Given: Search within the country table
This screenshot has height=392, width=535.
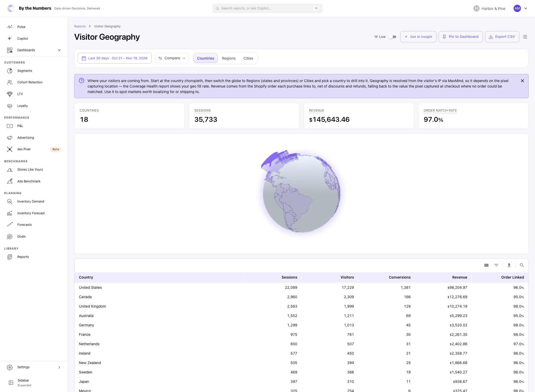Looking at the screenshot, I should click(522, 265).
